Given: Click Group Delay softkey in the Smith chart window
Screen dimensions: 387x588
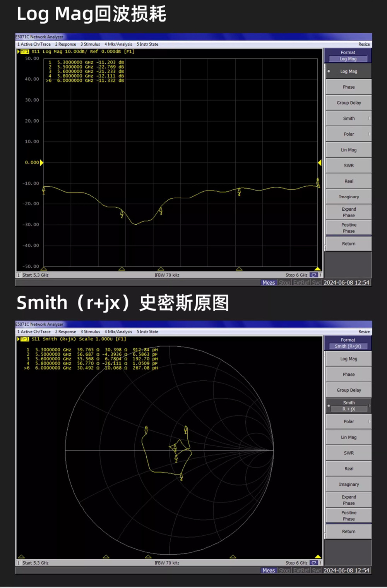Looking at the screenshot, I should [x=348, y=390].
